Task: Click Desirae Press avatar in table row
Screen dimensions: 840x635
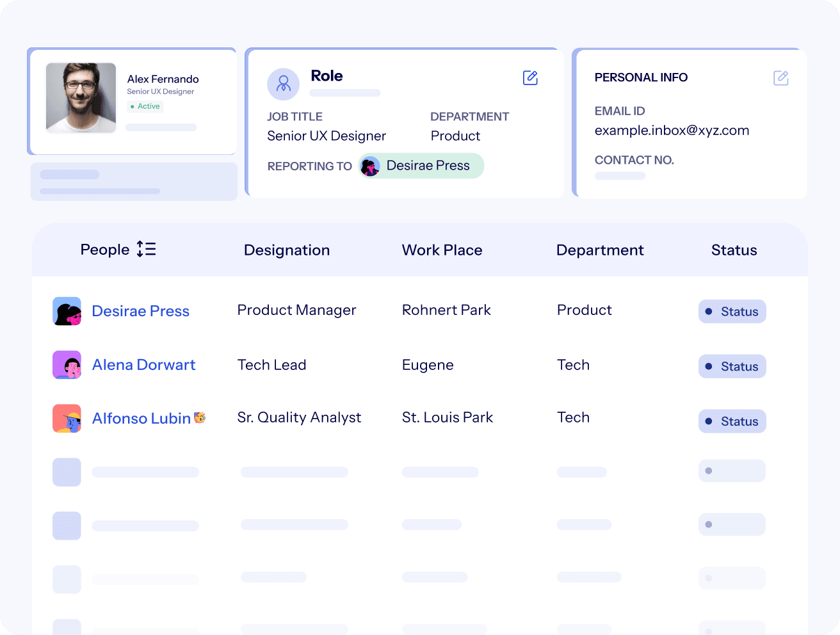Action: pyautogui.click(x=67, y=311)
